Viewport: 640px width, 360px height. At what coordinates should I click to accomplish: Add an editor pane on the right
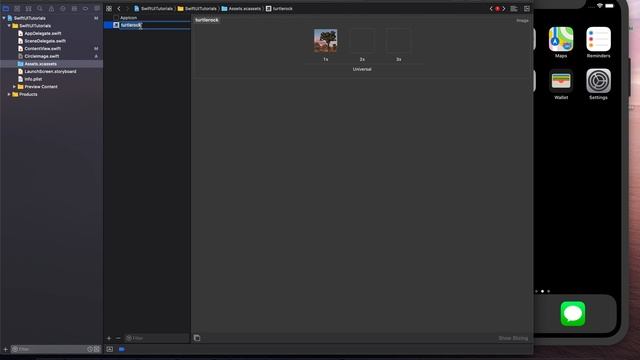527,9
